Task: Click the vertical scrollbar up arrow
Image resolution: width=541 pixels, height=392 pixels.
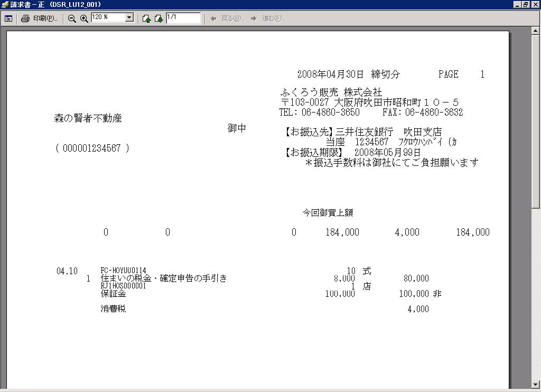Action: tap(535, 31)
